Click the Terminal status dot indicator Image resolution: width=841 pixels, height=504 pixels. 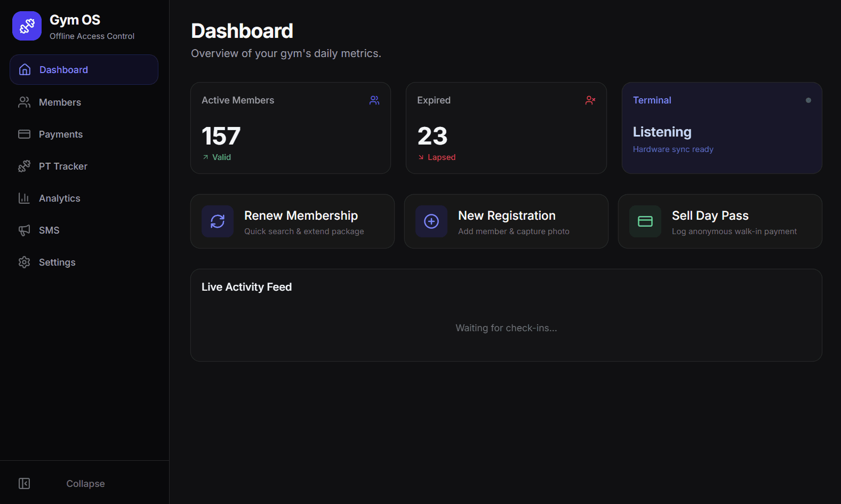coord(808,100)
